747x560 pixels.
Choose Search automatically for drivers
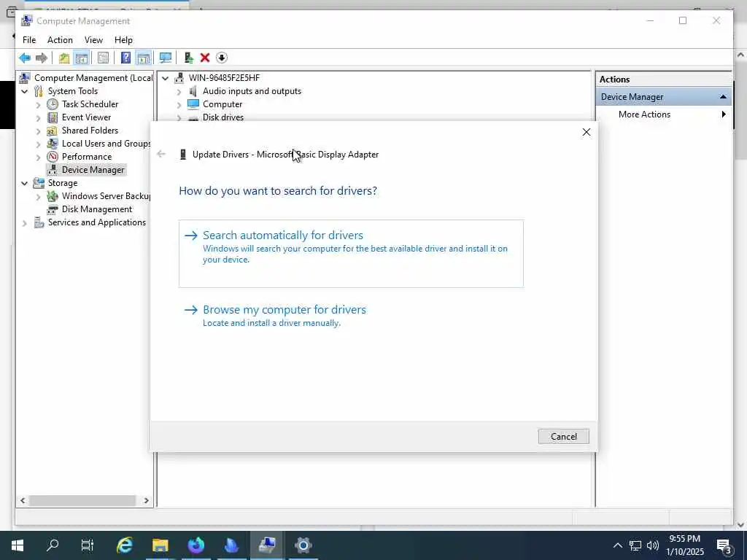(351, 253)
